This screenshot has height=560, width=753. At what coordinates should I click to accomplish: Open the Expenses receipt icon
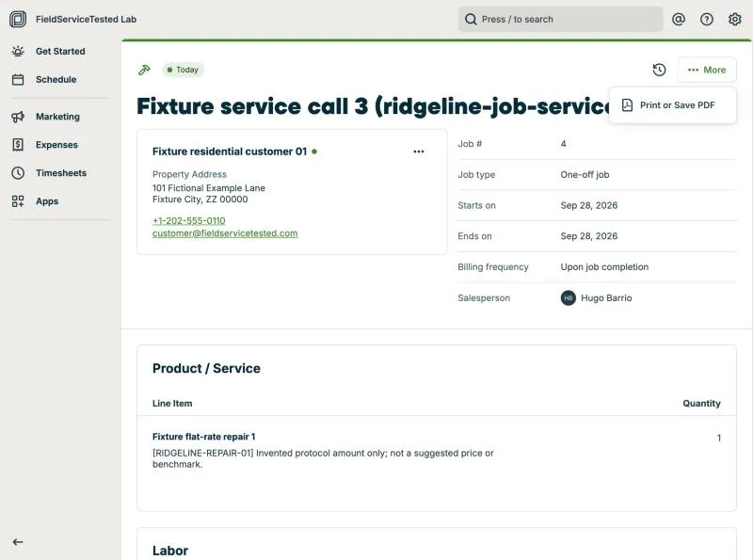coord(18,145)
